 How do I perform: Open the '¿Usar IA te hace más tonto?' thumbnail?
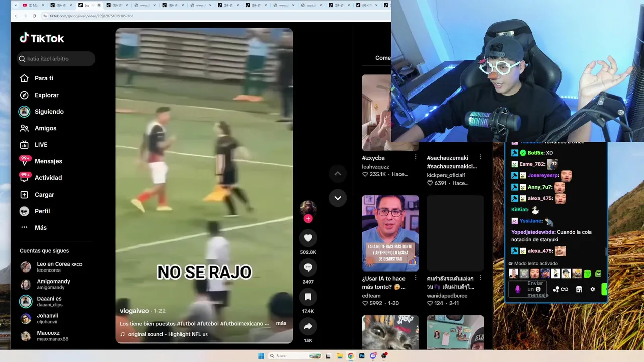[x=390, y=233]
